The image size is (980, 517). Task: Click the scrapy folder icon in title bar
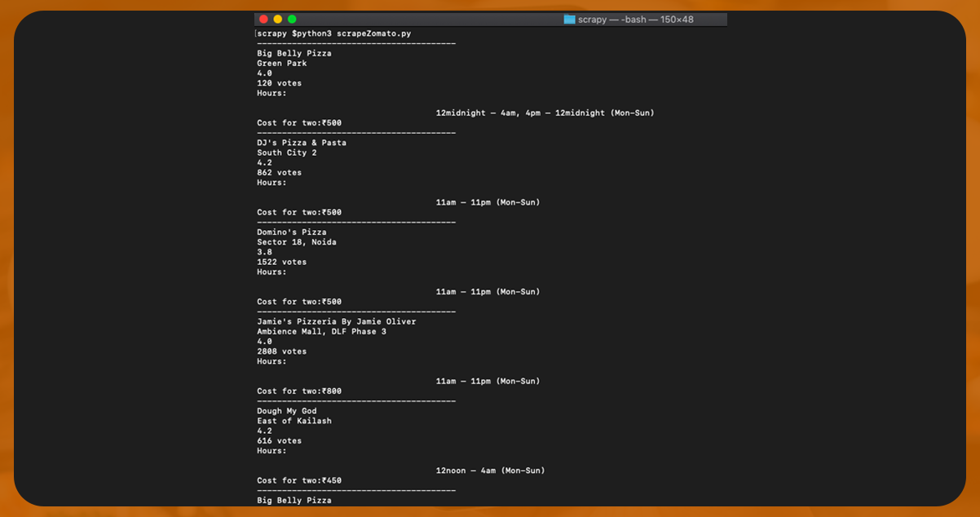click(x=569, y=19)
